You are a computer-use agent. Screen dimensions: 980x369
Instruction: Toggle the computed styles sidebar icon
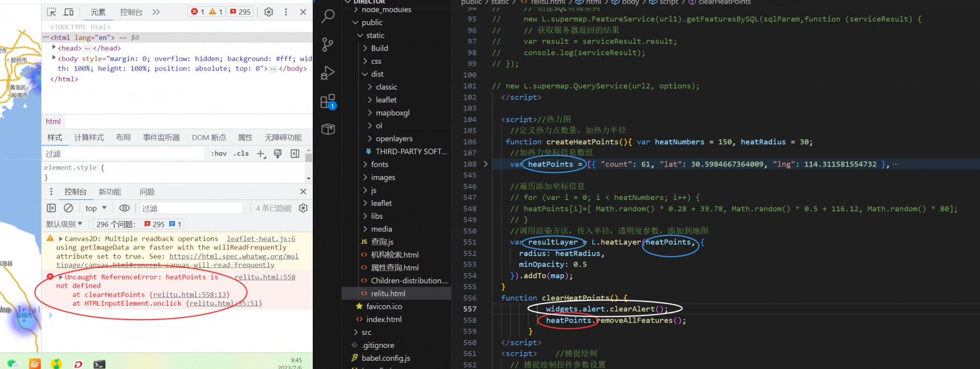click(x=295, y=154)
